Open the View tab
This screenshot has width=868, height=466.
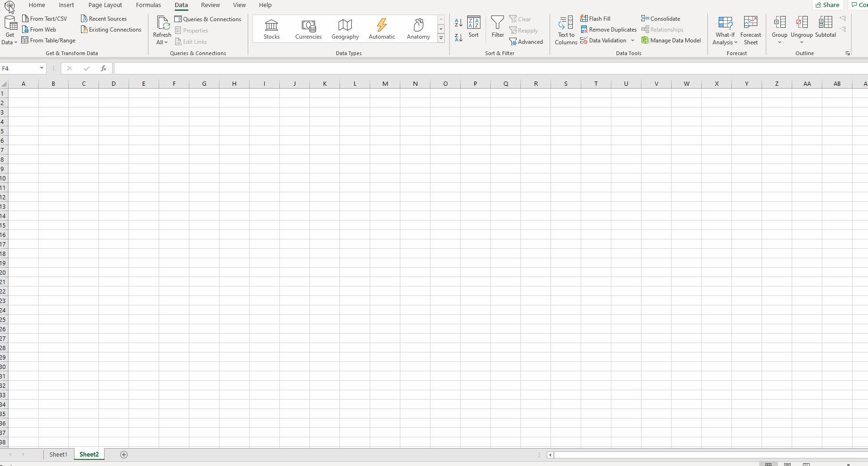(239, 5)
